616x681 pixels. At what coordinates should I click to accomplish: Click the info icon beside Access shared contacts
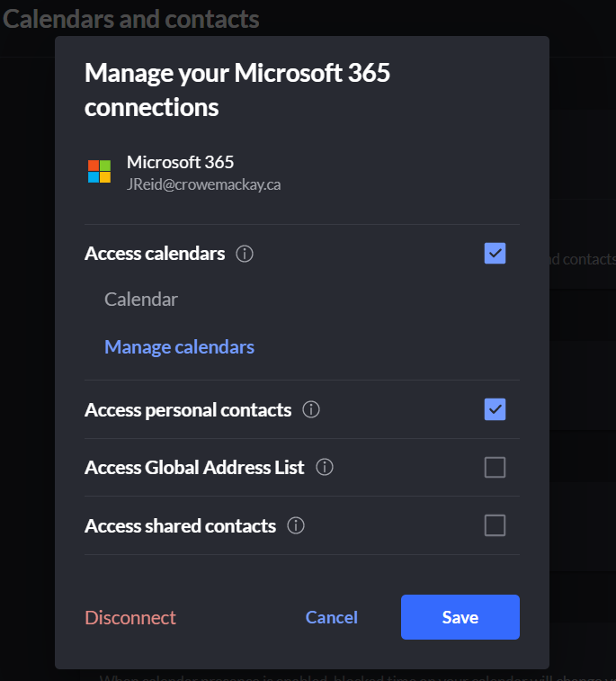[x=296, y=525]
